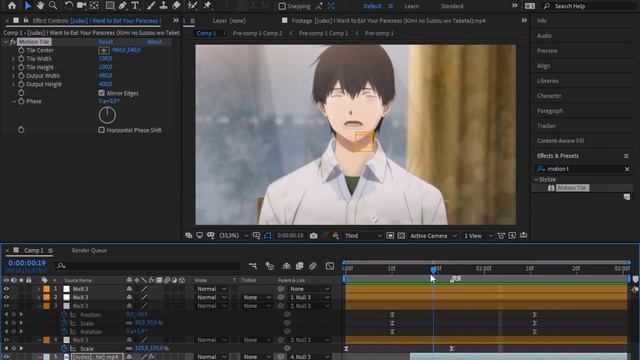Open layer 2 parent dropdown '1. Null 3'
Image resolution: width=640 pixels, height=360 pixels.
point(309,297)
